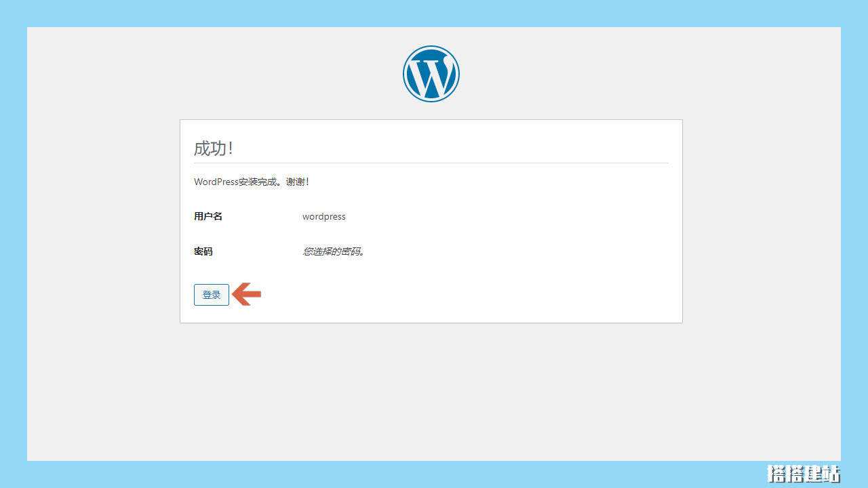Click the WordPress安装完成。谢谢! message
The image size is (868, 488).
(x=252, y=182)
